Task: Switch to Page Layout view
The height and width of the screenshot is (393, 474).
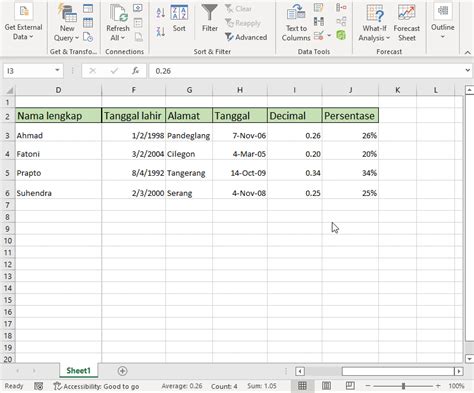Action: pyautogui.click(x=326, y=386)
